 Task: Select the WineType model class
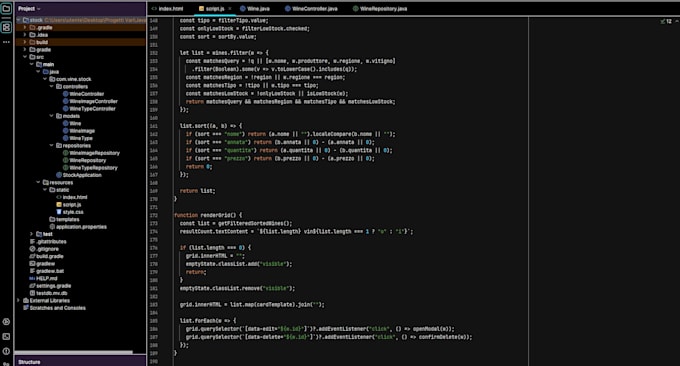[78, 138]
